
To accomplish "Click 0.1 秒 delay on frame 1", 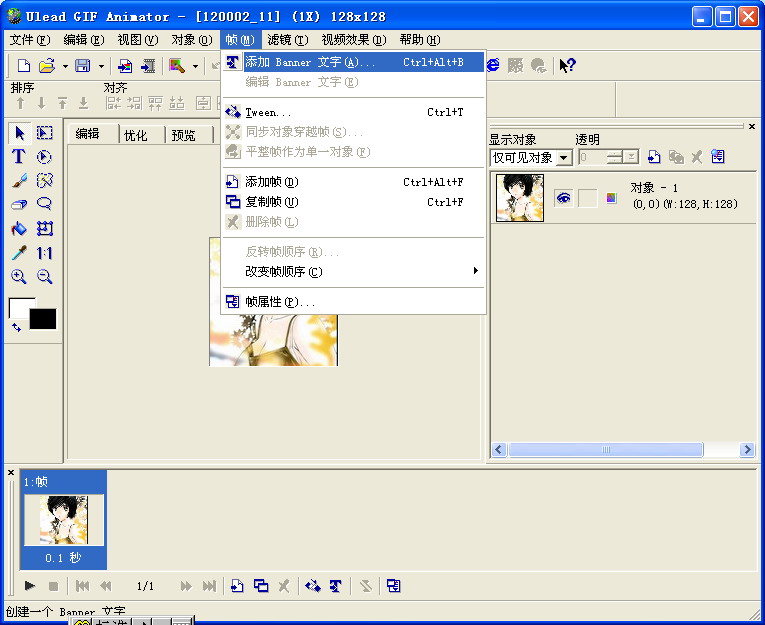I will 63,558.
